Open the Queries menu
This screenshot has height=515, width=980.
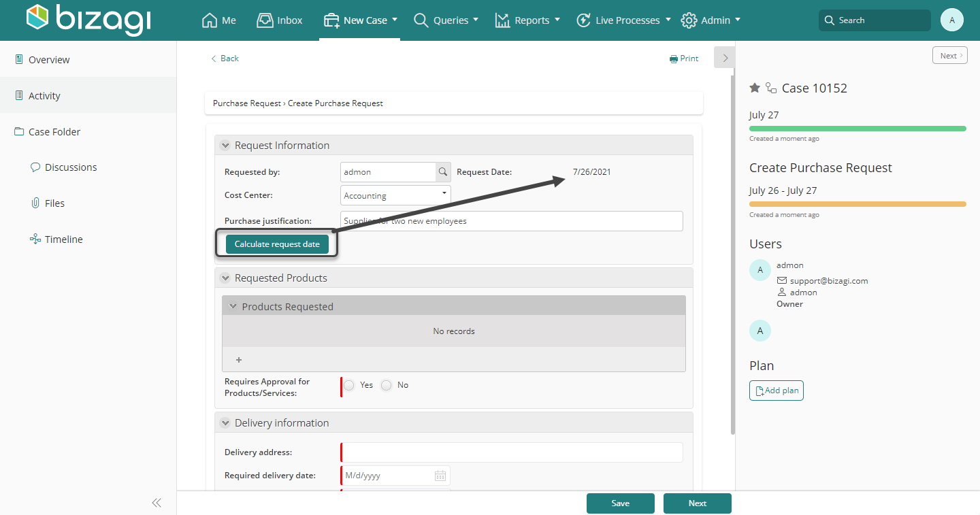pyautogui.click(x=446, y=20)
